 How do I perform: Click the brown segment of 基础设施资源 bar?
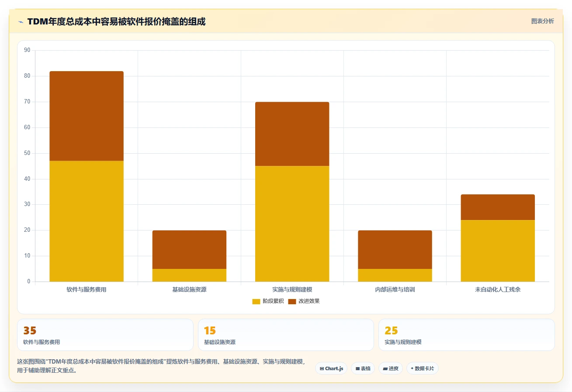[x=189, y=250]
